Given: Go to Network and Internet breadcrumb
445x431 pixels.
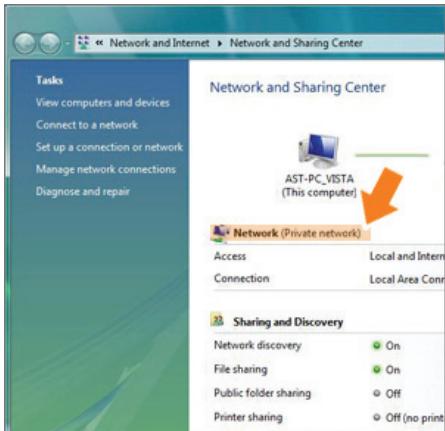Looking at the screenshot, I should [159, 43].
